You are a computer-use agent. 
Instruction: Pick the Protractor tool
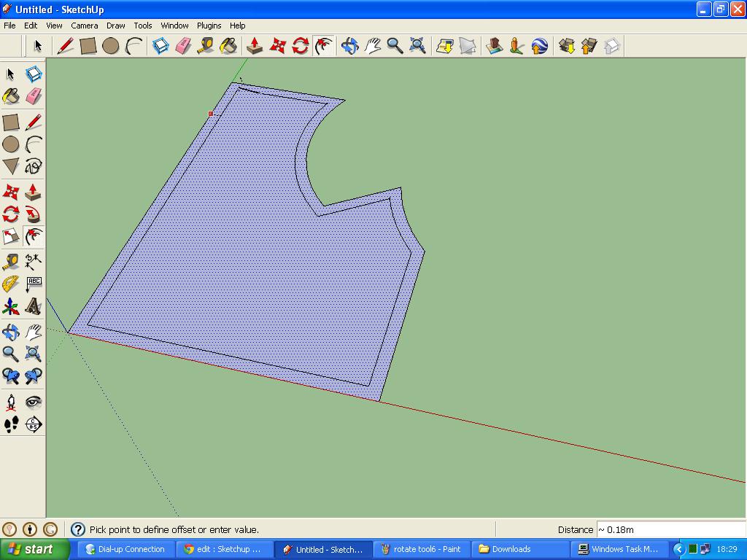[x=11, y=284]
